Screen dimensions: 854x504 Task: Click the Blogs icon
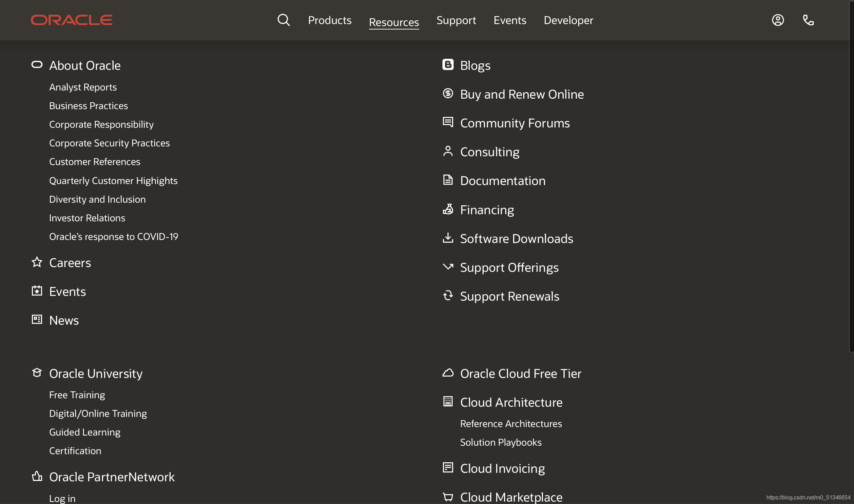[x=448, y=64]
